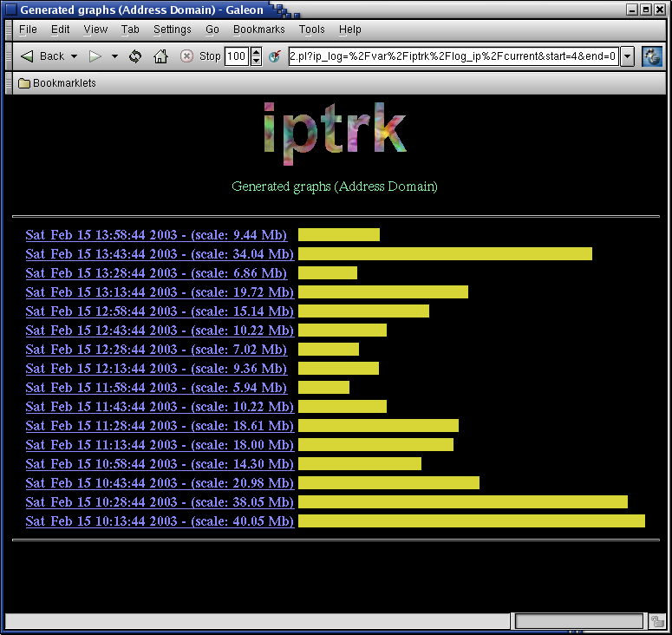Open the 12:43:44 graph link (10.22 Mb)
The width and height of the screenshot is (672, 635).
[x=160, y=331]
